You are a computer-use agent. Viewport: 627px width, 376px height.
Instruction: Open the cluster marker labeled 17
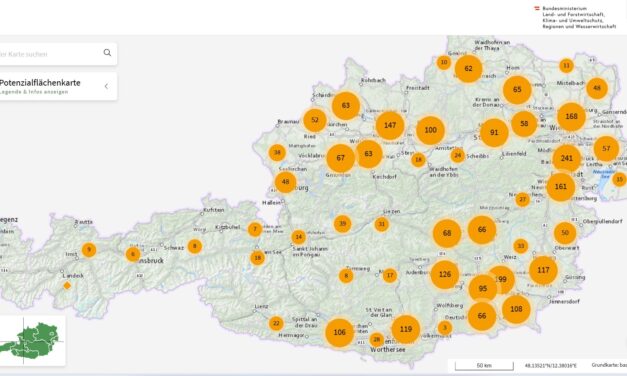pos(390,275)
